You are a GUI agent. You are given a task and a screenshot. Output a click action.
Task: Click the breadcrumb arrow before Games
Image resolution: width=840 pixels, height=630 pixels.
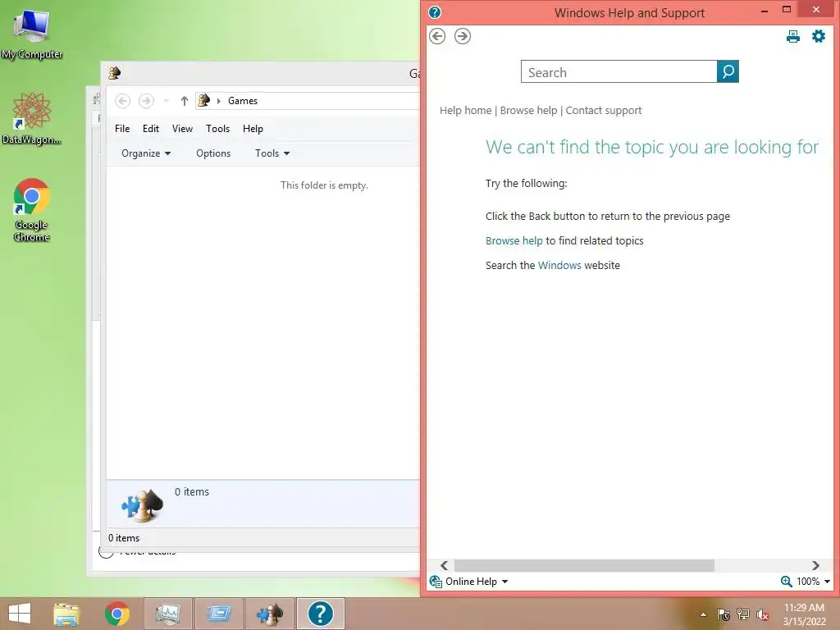(x=218, y=101)
